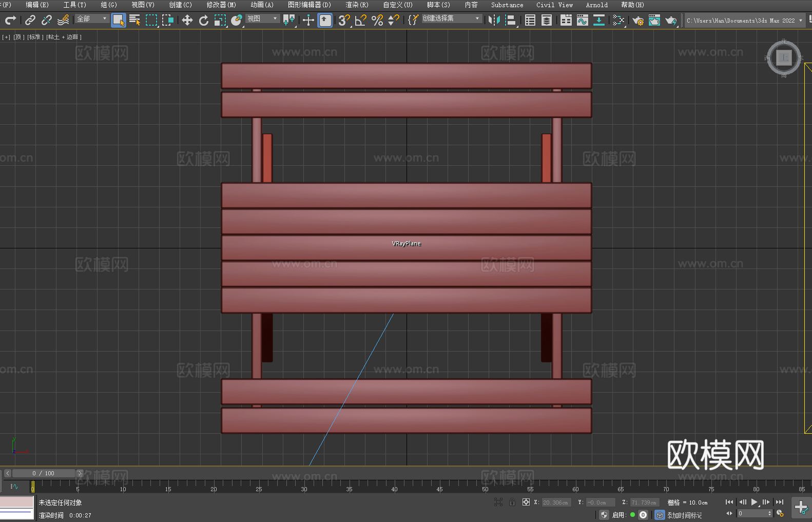
Task: Activate the Rotate tool
Action: [204, 20]
